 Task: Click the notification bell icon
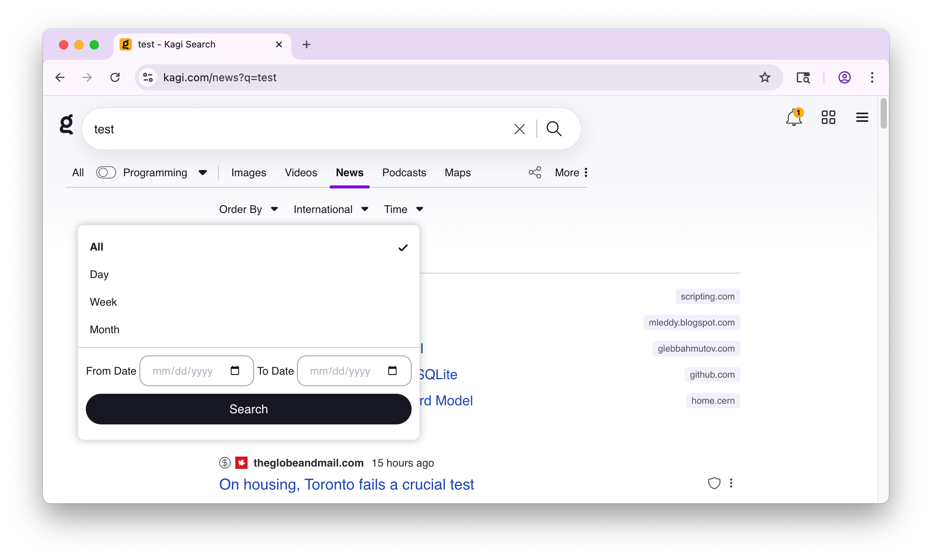pyautogui.click(x=794, y=118)
